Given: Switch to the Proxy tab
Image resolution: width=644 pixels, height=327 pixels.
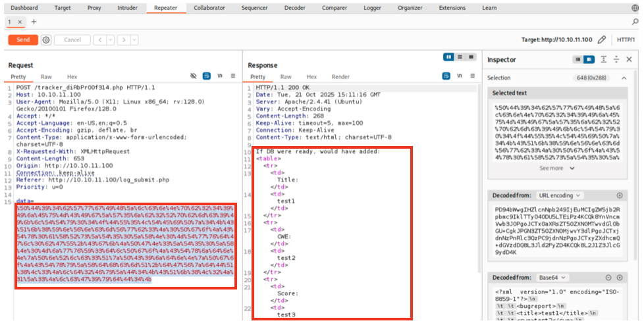Looking at the screenshot, I should (x=94, y=8).
